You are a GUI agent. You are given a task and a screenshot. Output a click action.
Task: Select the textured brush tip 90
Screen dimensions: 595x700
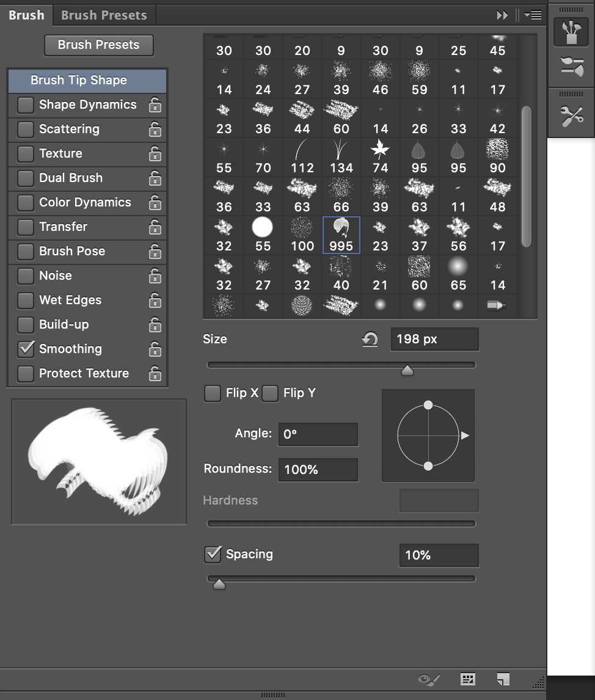[x=497, y=157]
